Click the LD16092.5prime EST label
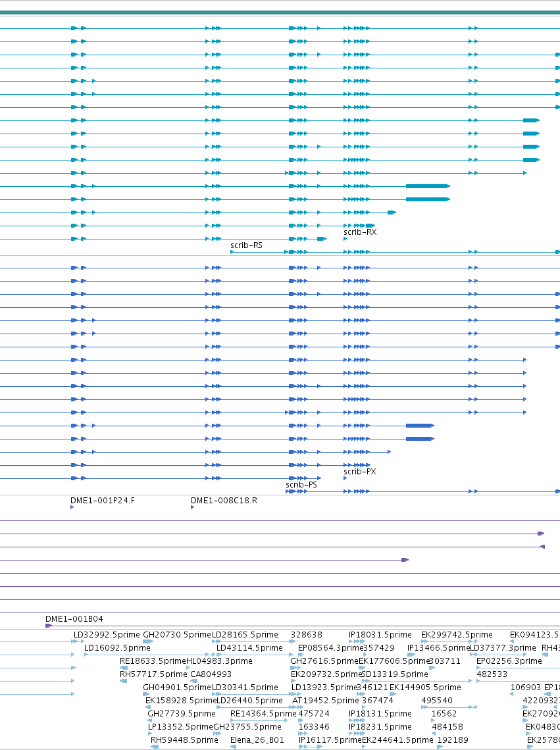The width and height of the screenshot is (560, 750). (x=117, y=647)
